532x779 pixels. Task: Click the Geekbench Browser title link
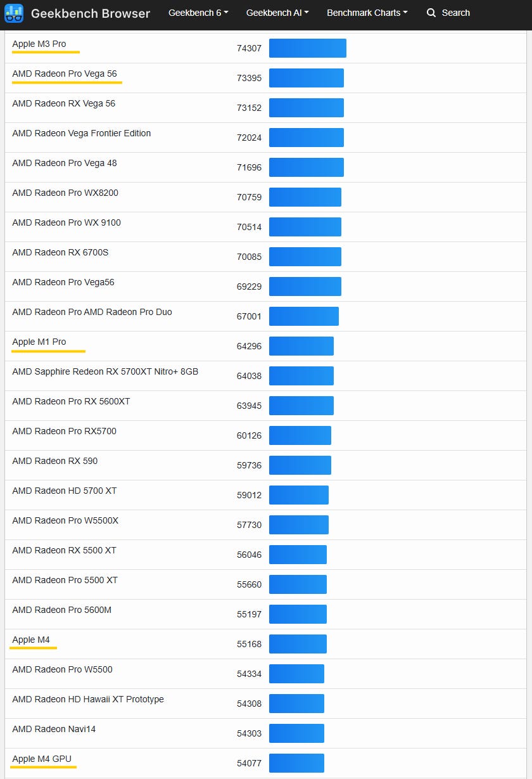click(91, 13)
